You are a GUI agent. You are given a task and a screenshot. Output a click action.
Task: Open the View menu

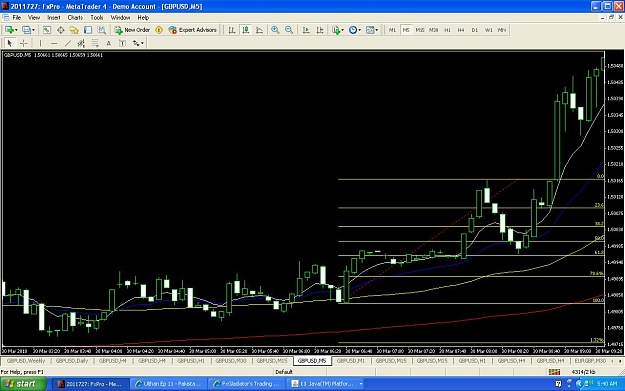[34, 18]
